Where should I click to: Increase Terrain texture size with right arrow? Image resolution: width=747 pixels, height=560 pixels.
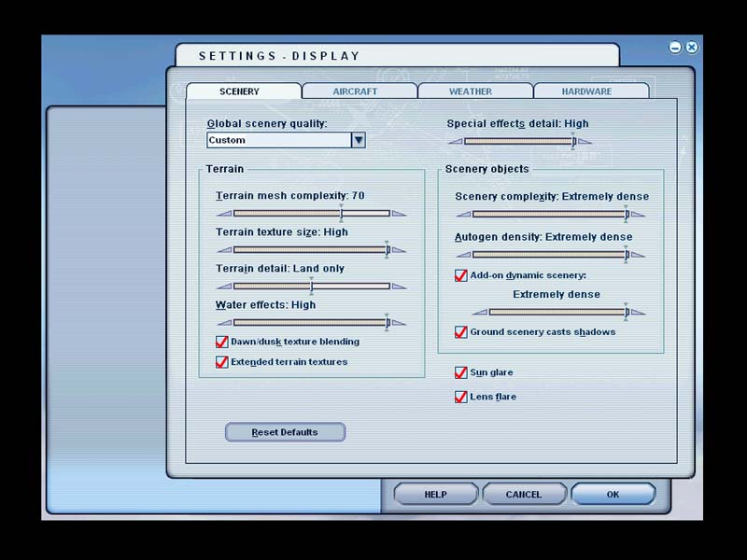click(400, 250)
